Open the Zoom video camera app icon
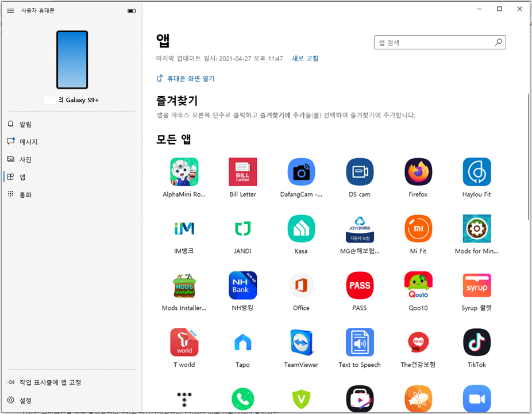The image size is (532, 414). (x=477, y=398)
